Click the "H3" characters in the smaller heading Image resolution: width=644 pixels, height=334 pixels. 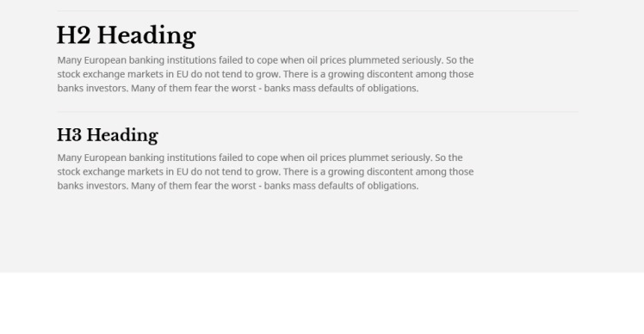(x=69, y=135)
